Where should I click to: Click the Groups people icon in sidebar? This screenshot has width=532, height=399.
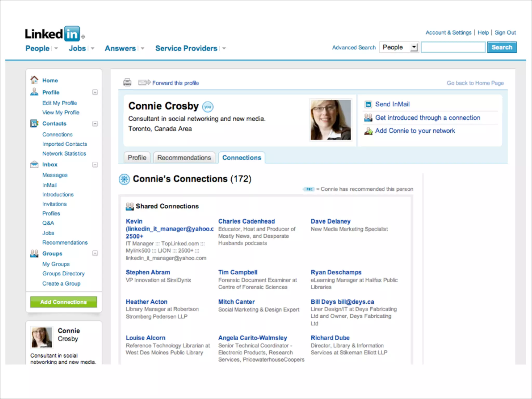tap(34, 253)
